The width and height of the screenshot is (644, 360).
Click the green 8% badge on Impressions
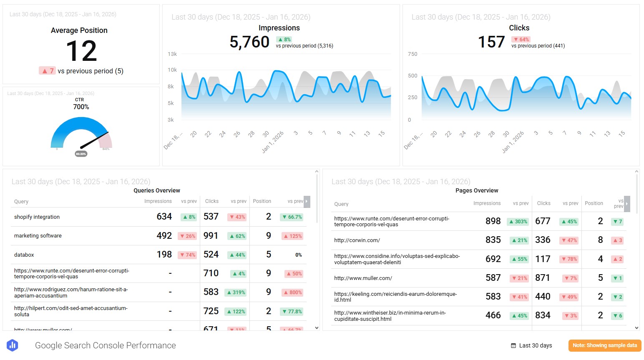coord(284,40)
